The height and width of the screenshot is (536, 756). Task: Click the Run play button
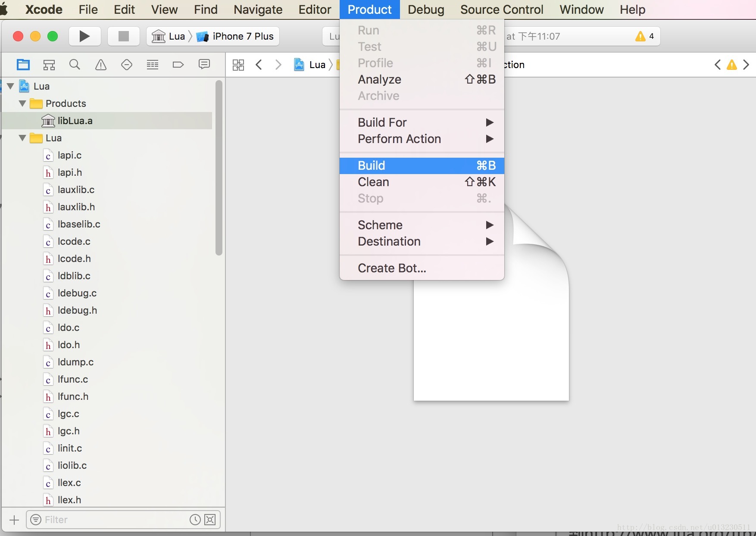pos(84,36)
